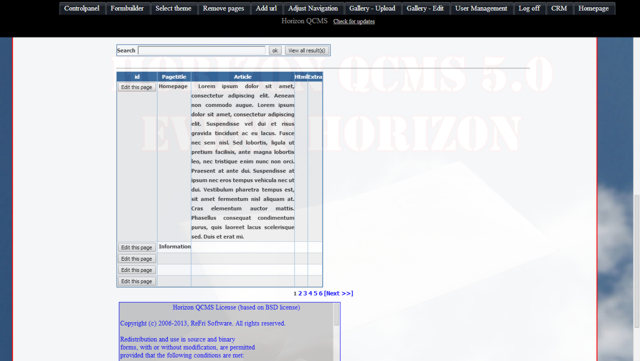Click the [Next >>] pagination link
Viewport: 640px width, 361px height.
coord(338,293)
